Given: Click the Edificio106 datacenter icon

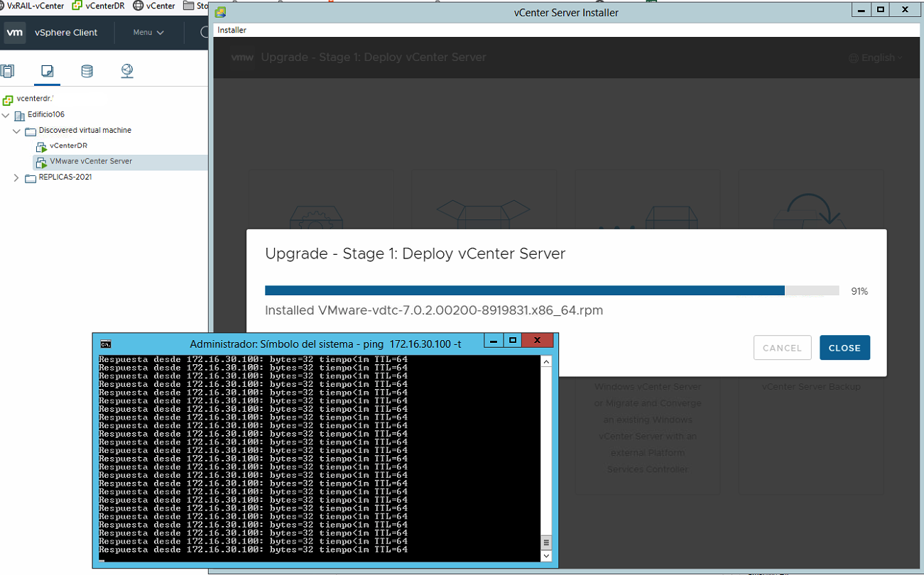Looking at the screenshot, I should click(19, 116).
